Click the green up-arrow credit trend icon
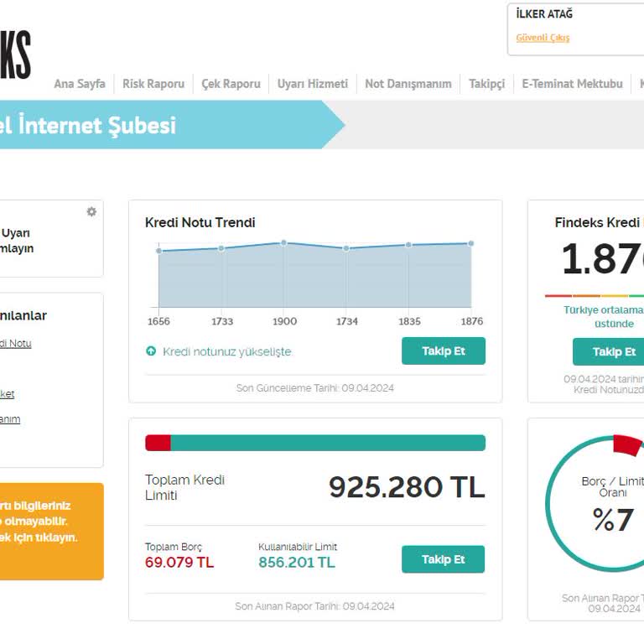Screen dimensions: 644x644 [151, 351]
